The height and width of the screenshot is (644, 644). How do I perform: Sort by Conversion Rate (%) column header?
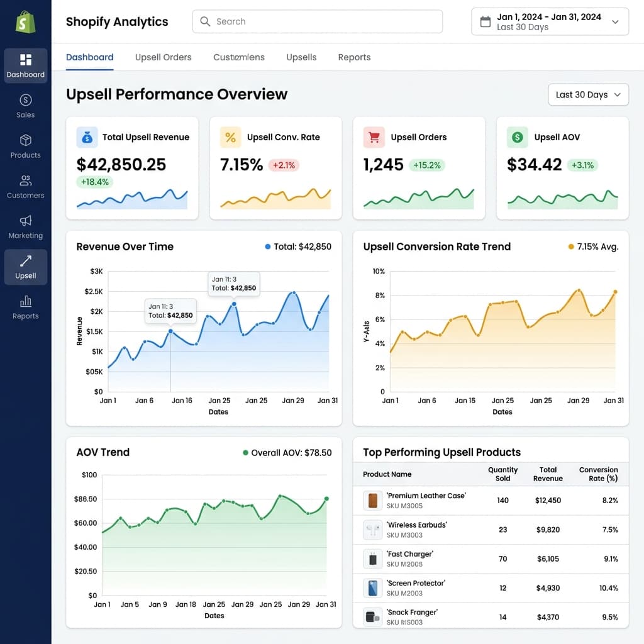click(599, 474)
